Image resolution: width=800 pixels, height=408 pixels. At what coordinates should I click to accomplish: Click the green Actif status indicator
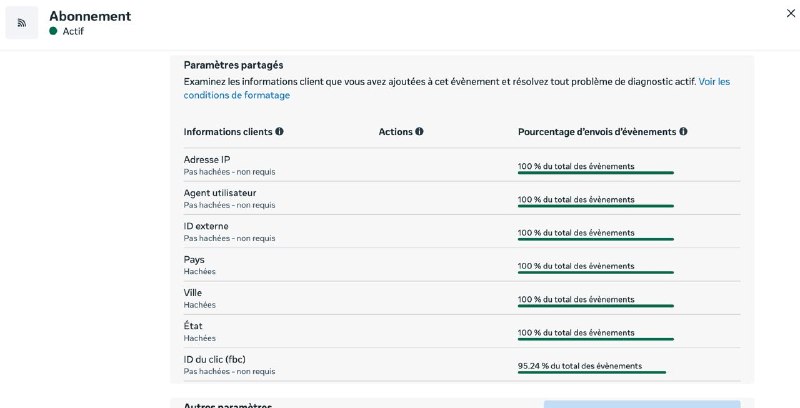tap(53, 31)
